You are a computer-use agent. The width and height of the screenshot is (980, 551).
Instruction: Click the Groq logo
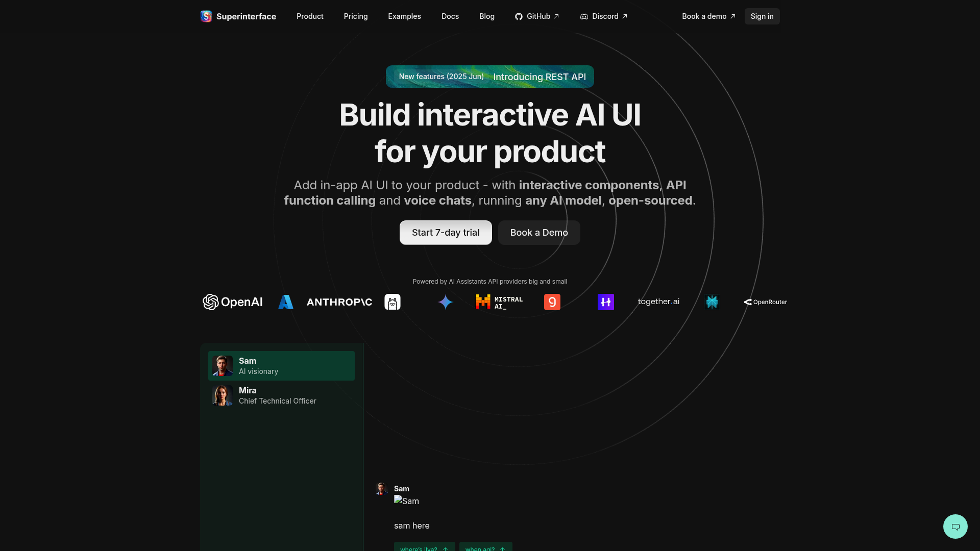[x=552, y=302]
